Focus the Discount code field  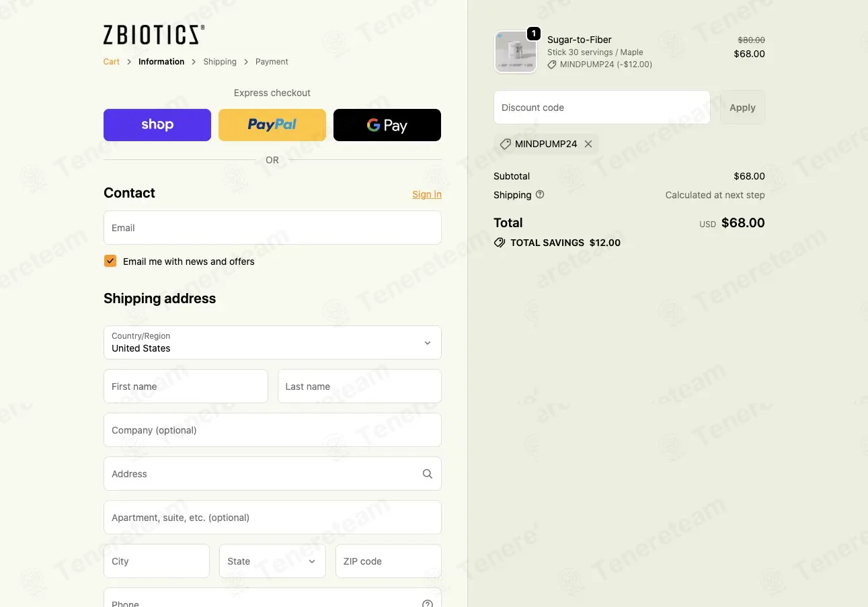click(602, 108)
